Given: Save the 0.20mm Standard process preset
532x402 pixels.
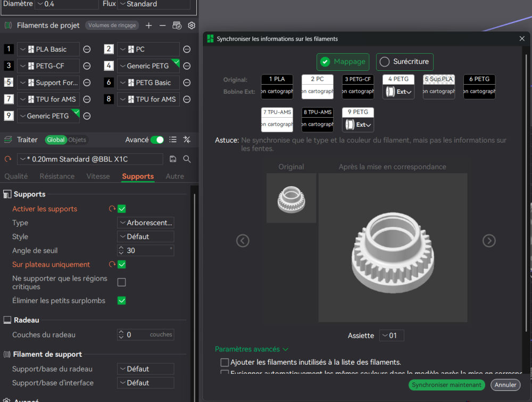Looking at the screenshot, I should click(173, 159).
